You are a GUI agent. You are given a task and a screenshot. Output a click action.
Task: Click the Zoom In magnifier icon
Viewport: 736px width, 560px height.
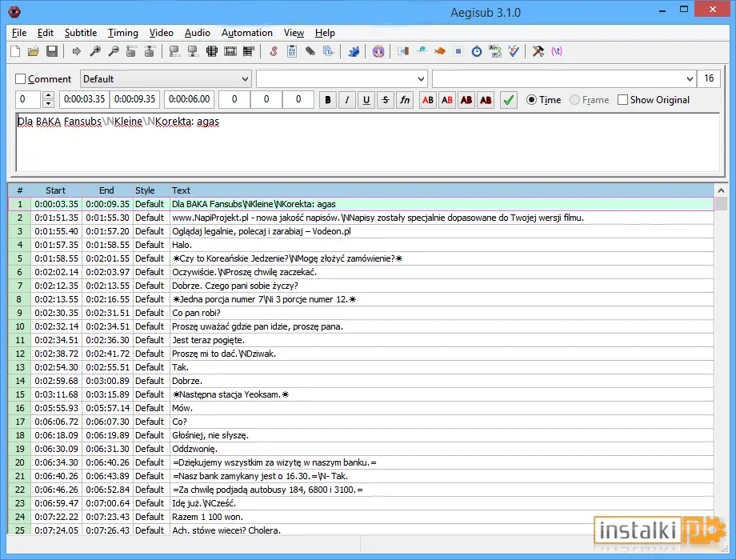pos(95,51)
